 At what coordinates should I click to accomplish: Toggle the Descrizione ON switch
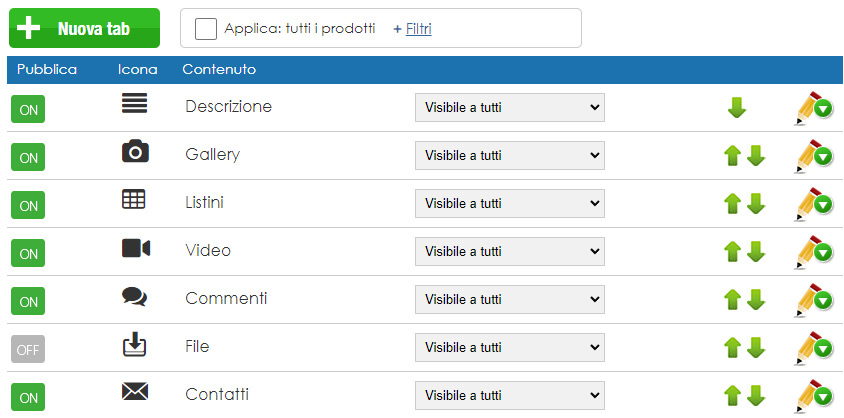28,109
